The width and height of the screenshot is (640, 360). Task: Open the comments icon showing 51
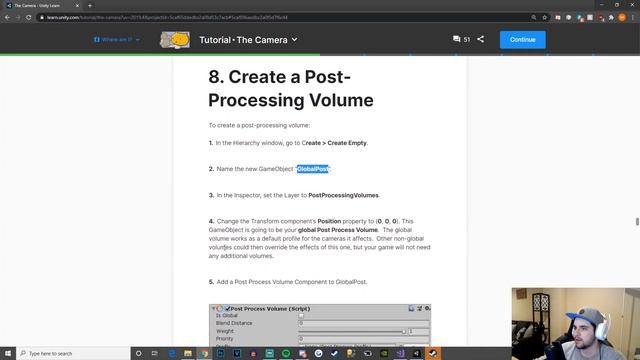point(461,39)
